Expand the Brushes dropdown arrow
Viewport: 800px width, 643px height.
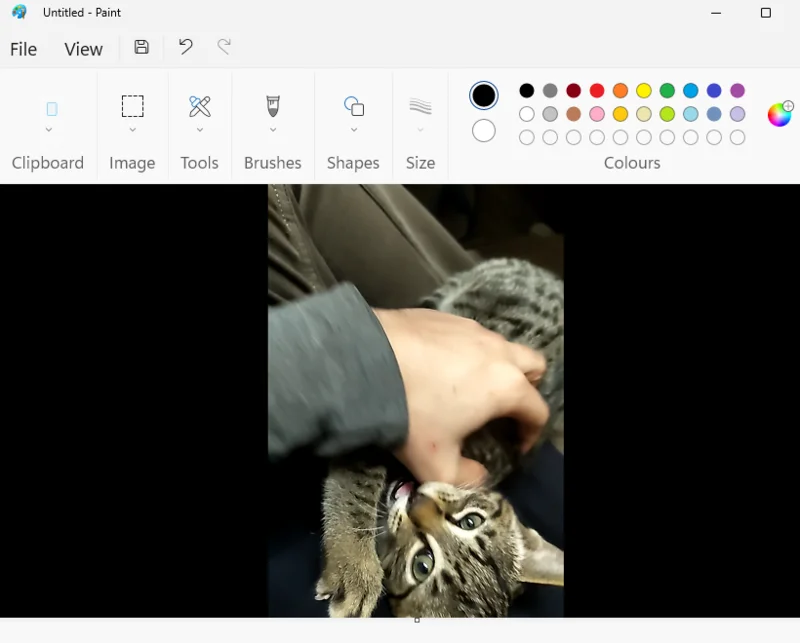point(272,131)
